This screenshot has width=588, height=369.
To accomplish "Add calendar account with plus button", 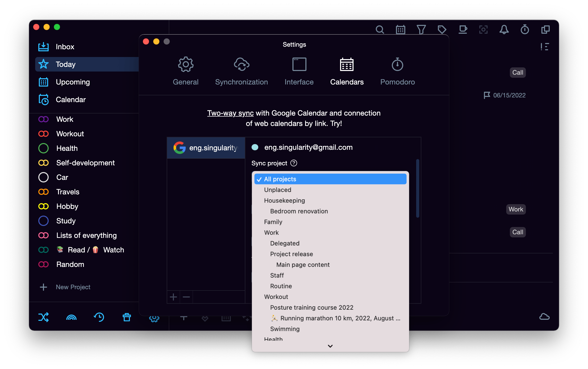I will click(x=173, y=297).
